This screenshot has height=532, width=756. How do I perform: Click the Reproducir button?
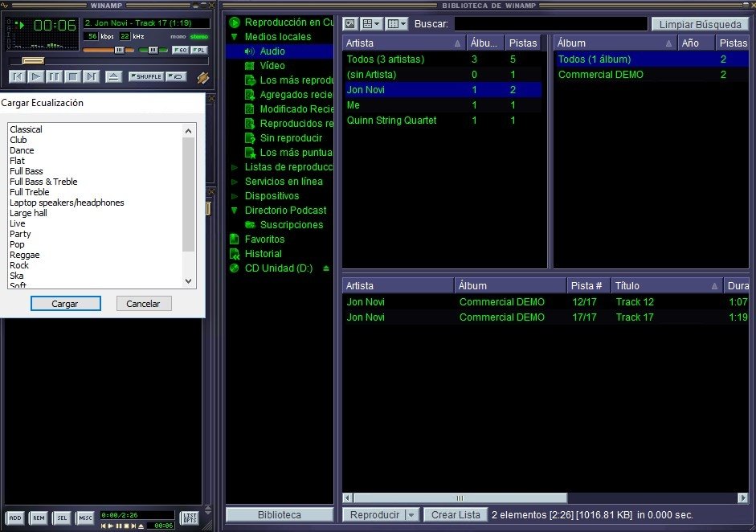tap(374, 515)
